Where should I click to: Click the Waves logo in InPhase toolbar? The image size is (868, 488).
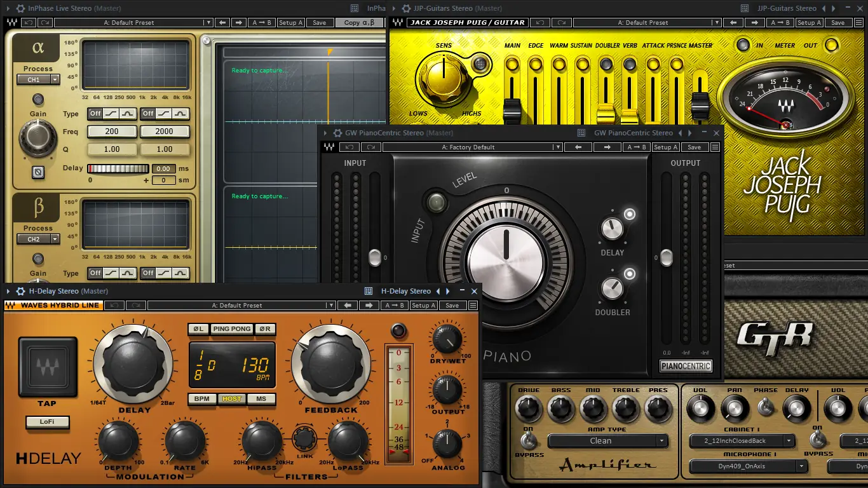tap(11, 22)
